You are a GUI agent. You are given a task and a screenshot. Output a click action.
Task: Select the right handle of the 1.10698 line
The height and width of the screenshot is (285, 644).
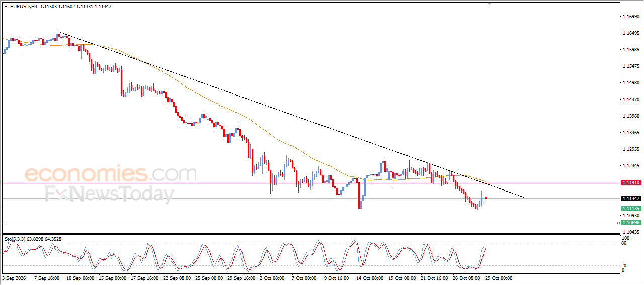click(x=618, y=222)
